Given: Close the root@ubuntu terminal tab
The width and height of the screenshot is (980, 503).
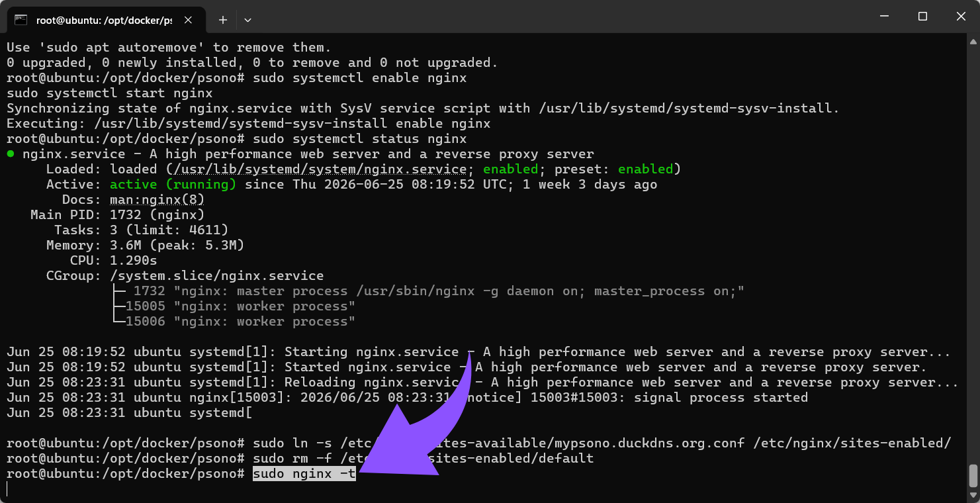Looking at the screenshot, I should pos(188,20).
